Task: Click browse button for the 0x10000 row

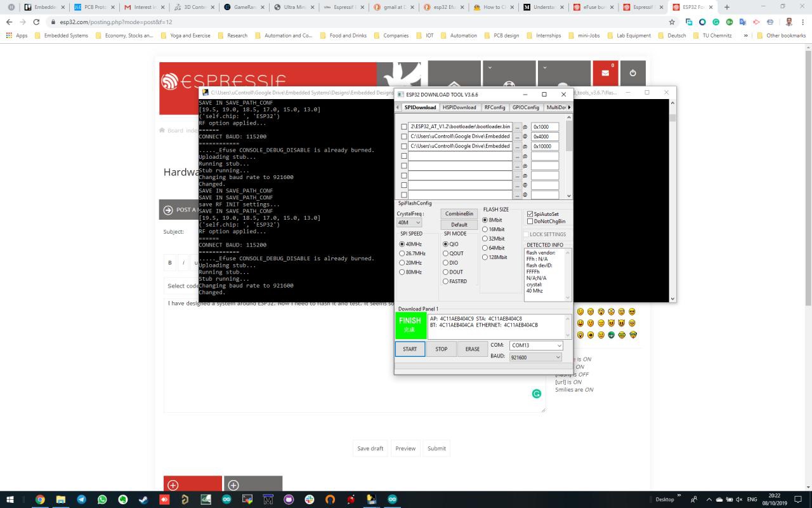Action: coord(518,146)
